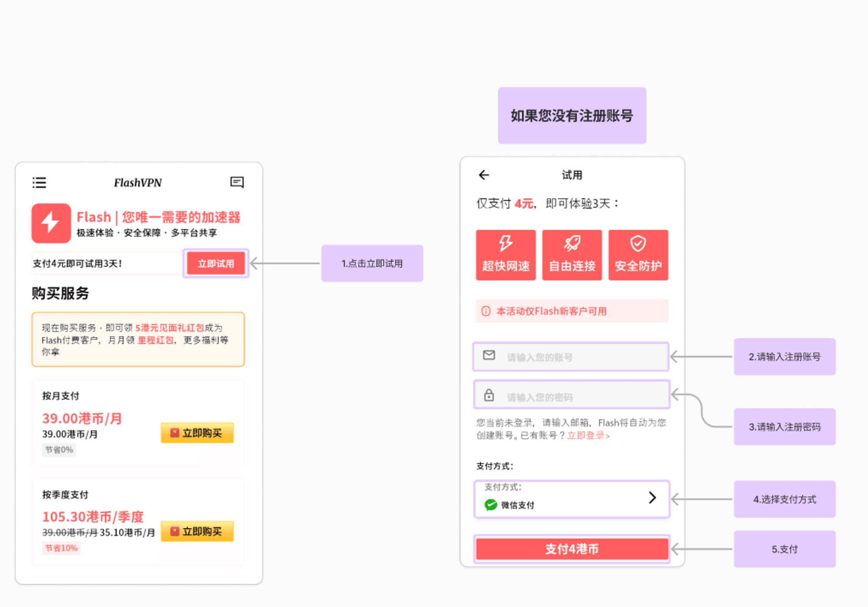Click 立即购买 for the 105.30港币/季度 plan

(197, 531)
